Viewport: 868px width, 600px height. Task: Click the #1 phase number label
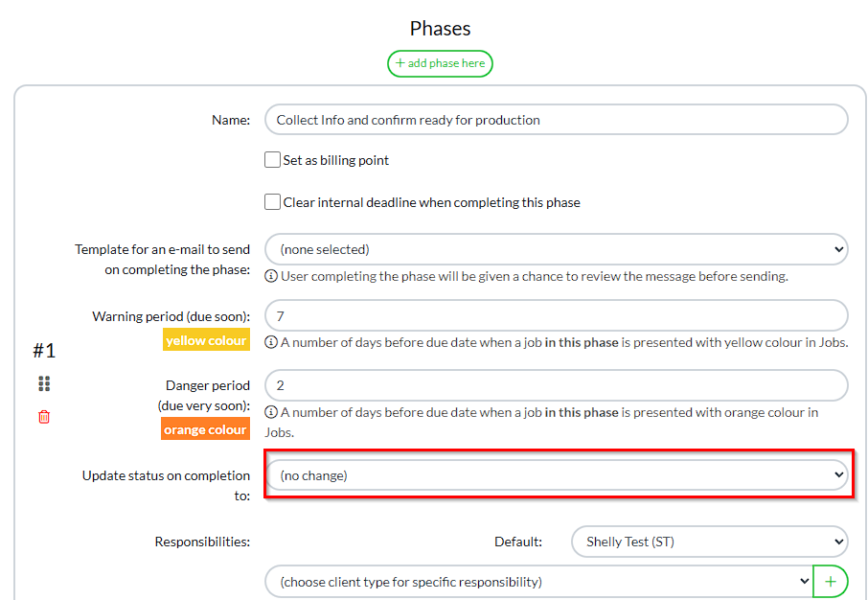click(x=44, y=351)
